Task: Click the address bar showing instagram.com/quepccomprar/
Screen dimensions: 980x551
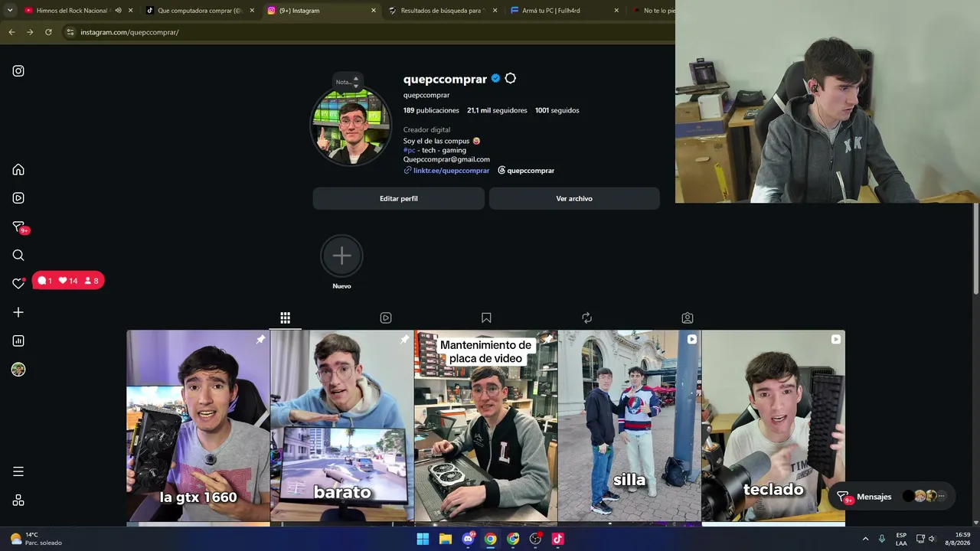Action: tap(367, 32)
